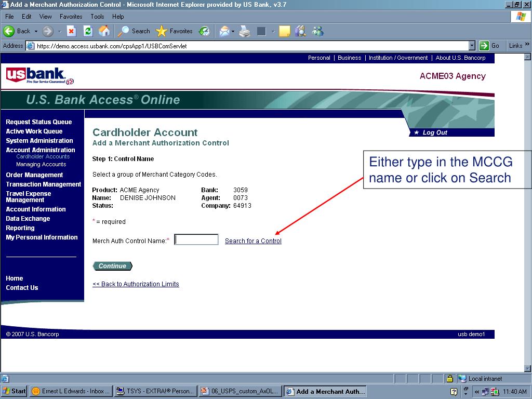Image resolution: width=532 pixels, height=399 pixels.
Task: Switch to TSYS - EXTRA! taskbar button
Action: point(156,391)
